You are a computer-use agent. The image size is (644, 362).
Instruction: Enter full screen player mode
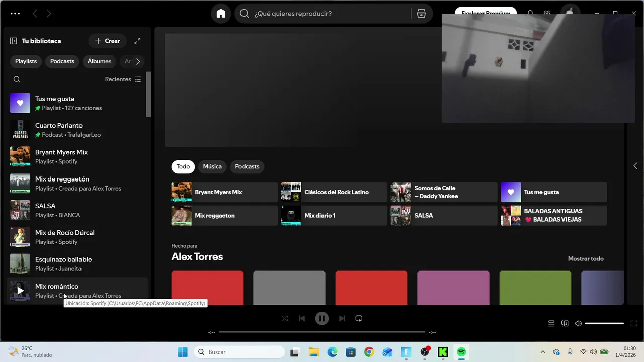tap(634, 324)
